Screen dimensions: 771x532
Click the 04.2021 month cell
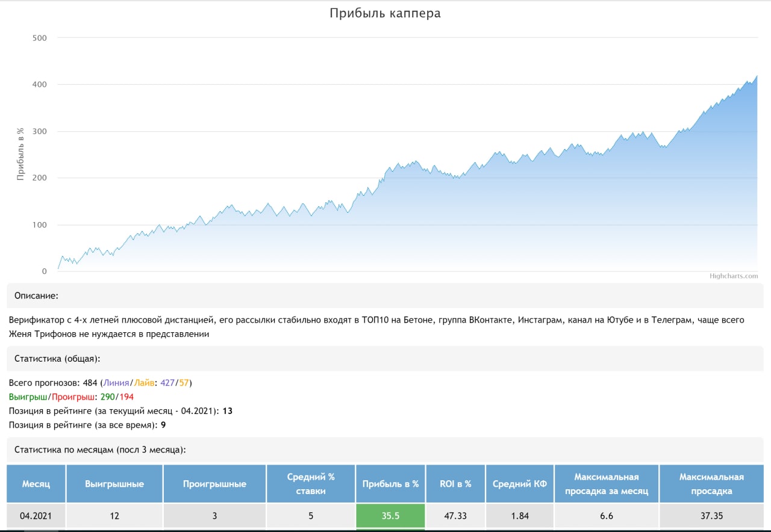click(36, 516)
